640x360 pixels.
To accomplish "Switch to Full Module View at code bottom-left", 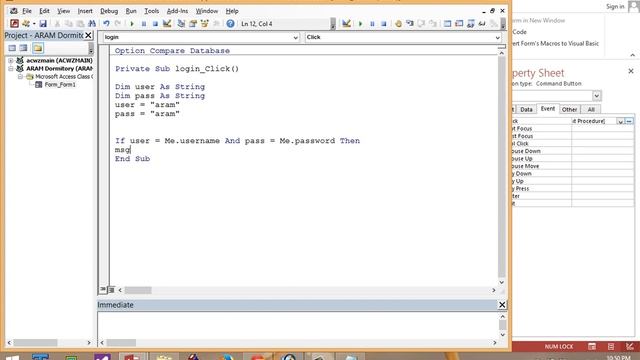I will click(111, 290).
